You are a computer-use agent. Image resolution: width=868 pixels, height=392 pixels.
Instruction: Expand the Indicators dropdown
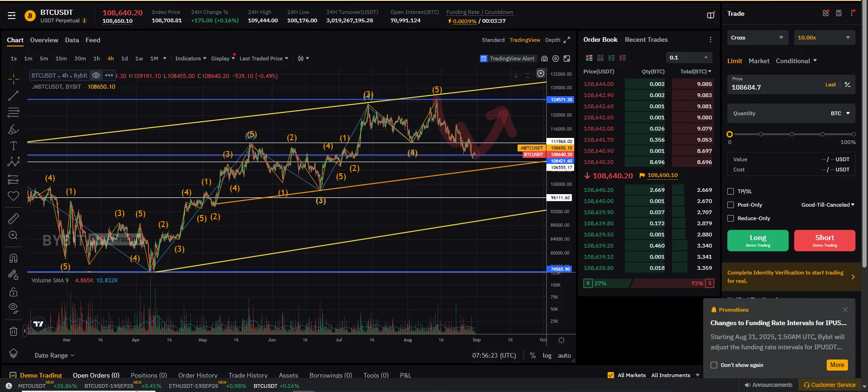(191, 59)
